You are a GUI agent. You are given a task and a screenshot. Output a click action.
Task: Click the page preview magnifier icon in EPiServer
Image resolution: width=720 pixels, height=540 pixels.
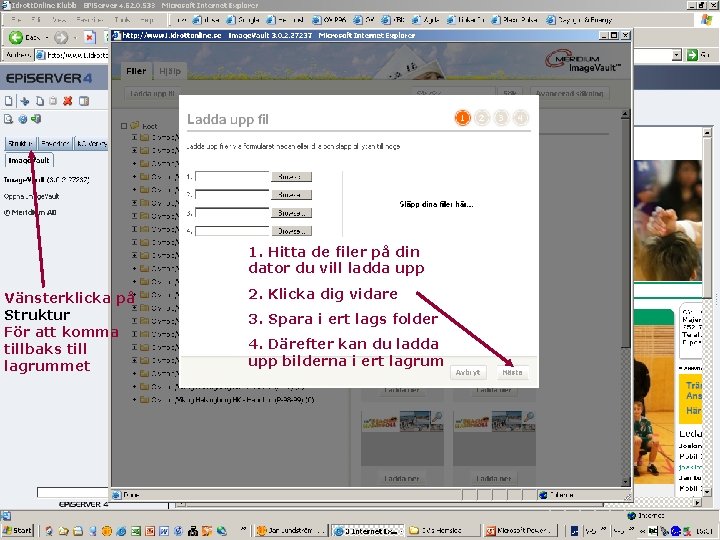tap(8, 119)
